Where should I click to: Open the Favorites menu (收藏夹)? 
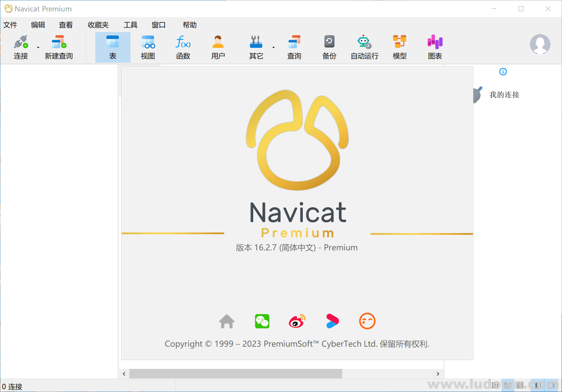tap(98, 25)
